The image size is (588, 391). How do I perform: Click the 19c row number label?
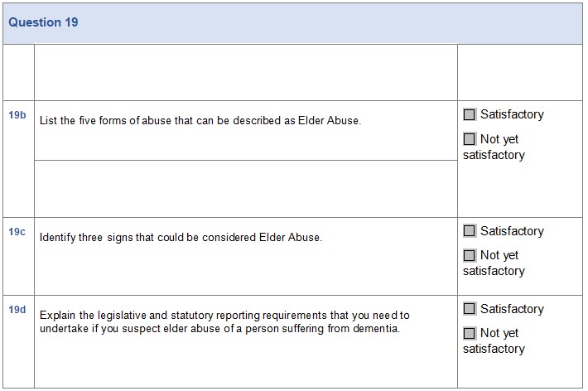17,232
